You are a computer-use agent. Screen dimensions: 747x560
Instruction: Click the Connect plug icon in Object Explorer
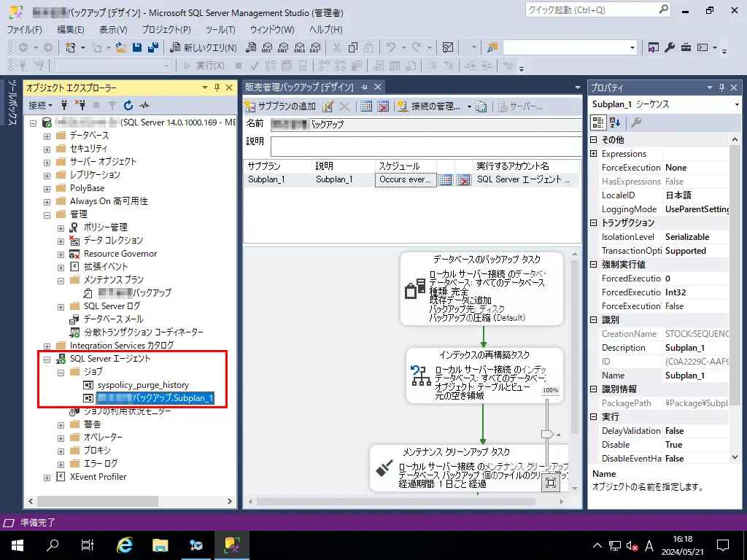(64, 105)
